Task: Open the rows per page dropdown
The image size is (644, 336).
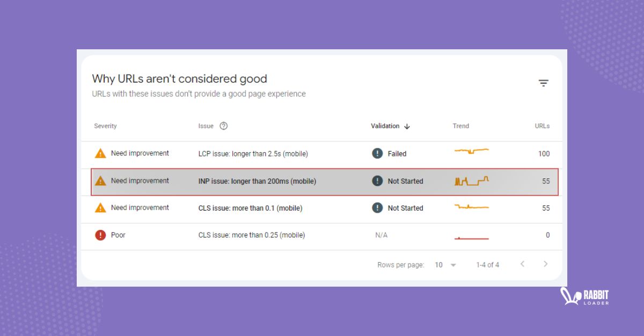Action: [445, 265]
